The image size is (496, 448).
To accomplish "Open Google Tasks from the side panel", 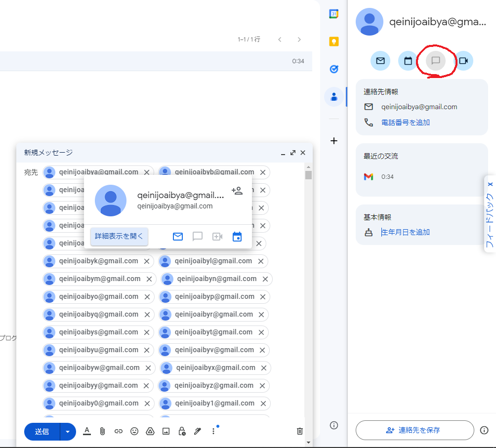I will (x=334, y=69).
